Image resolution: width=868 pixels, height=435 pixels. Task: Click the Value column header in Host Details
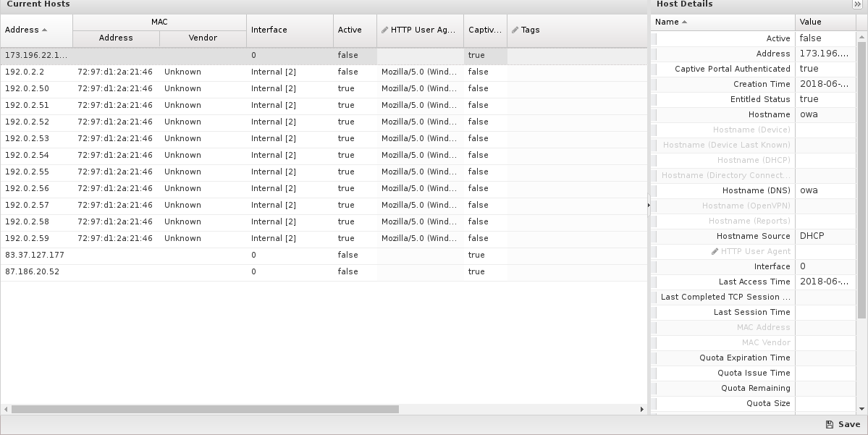click(x=825, y=22)
